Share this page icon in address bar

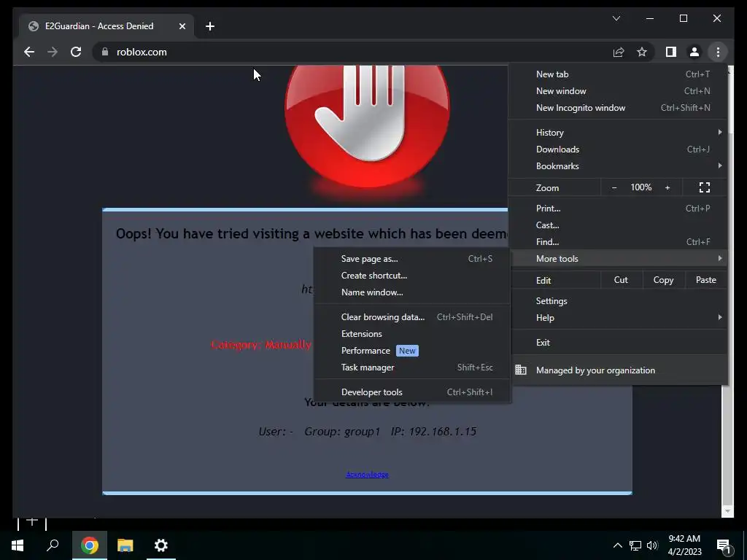(x=619, y=52)
